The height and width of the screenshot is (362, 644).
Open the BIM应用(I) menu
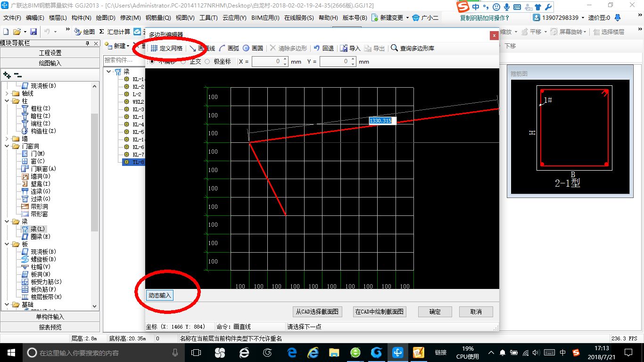[x=265, y=18]
